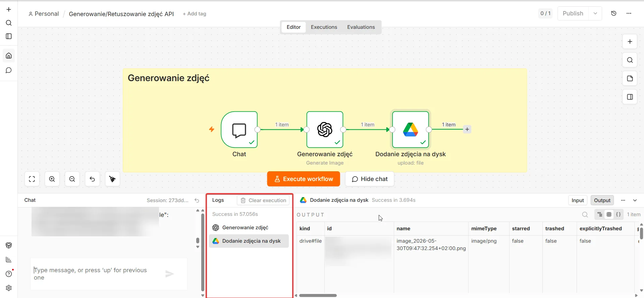Tidy up the workflow nodes
The width and height of the screenshot is (644, 298).
pyautogui.click(x=112, y=179)
